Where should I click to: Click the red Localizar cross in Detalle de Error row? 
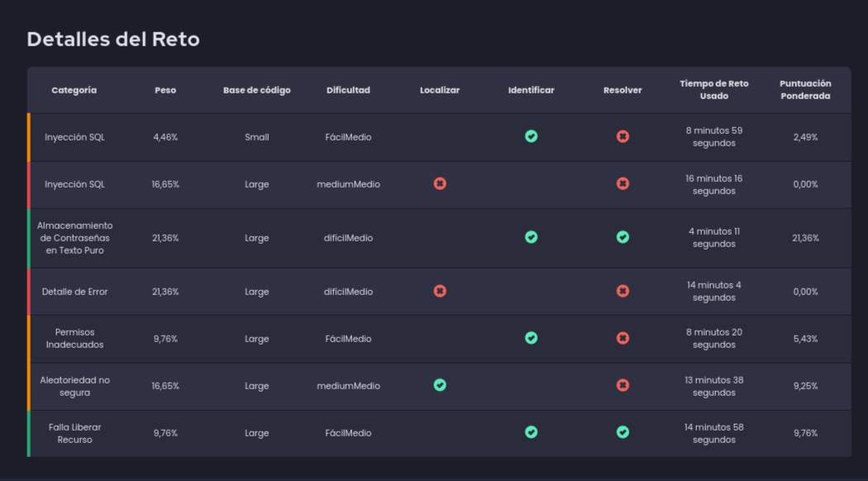coord(440,291)
